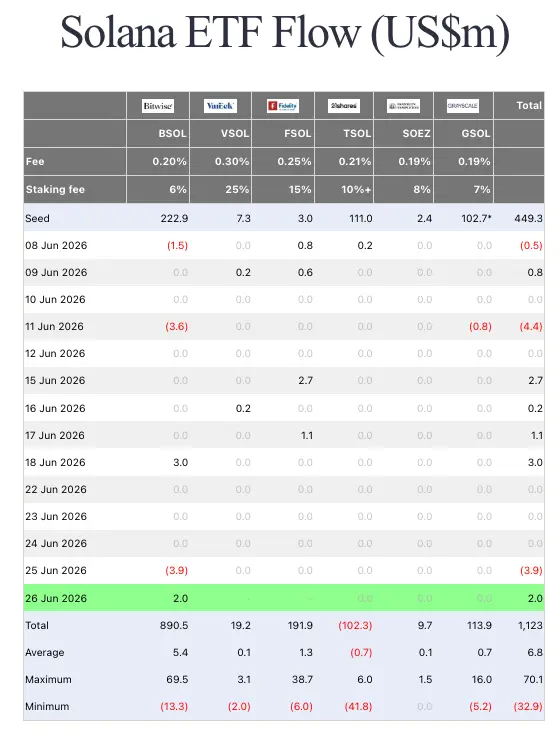This screenshot has width=559, height=734.
Task: Click the 0.8 FSOL value on 08 Jun
Action: click(305, 245)
